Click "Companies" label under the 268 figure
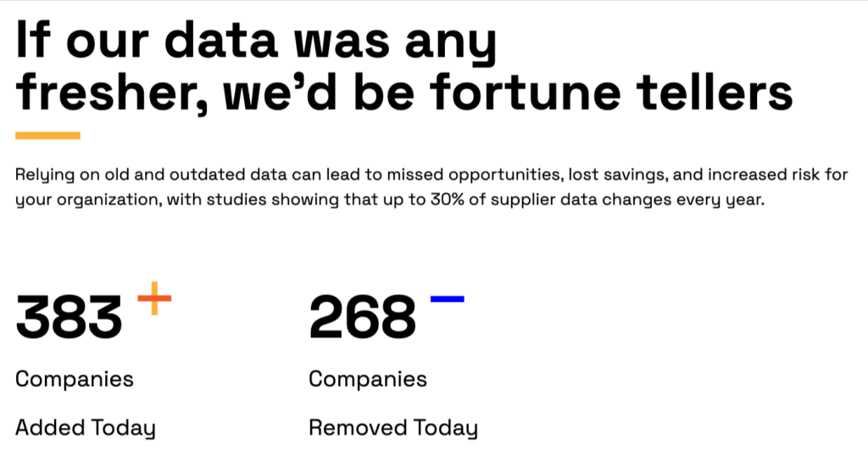 (x=368, y=378)
